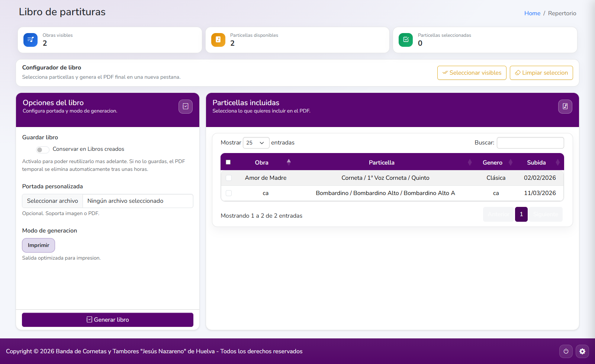Open the Mostrar entries count dropdown

256,143
